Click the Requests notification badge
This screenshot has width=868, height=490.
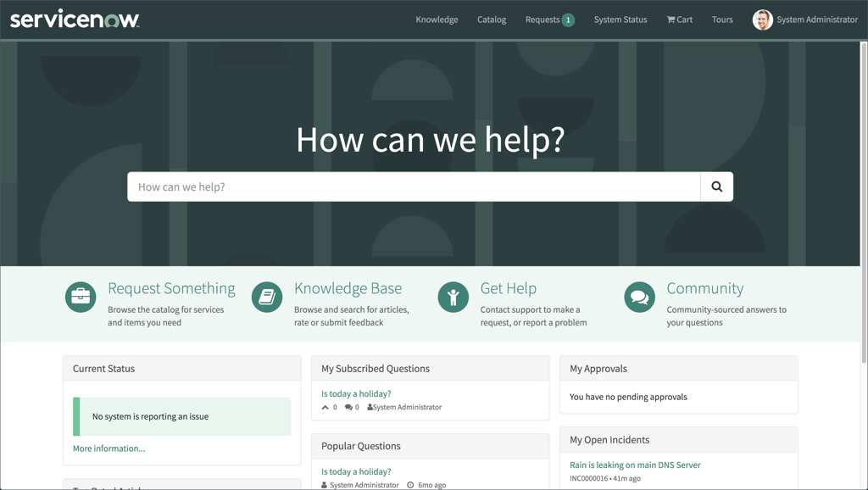coord(568,18)
